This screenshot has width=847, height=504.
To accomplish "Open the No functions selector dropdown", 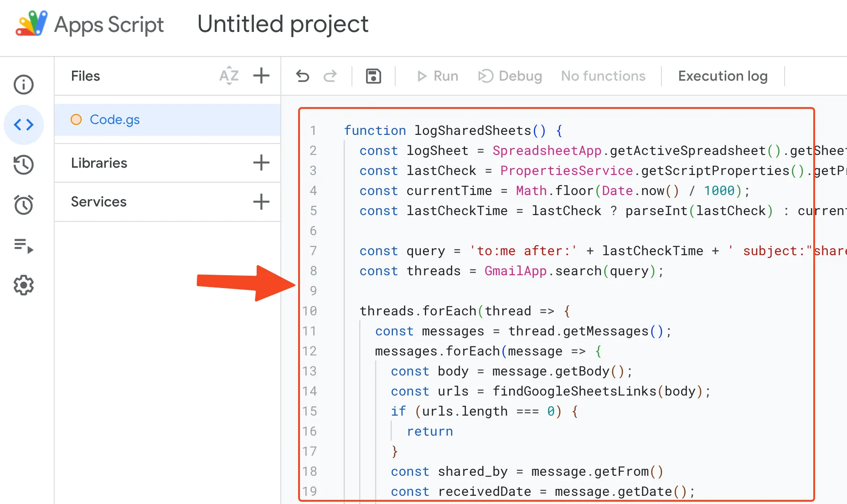I will 603,76.
